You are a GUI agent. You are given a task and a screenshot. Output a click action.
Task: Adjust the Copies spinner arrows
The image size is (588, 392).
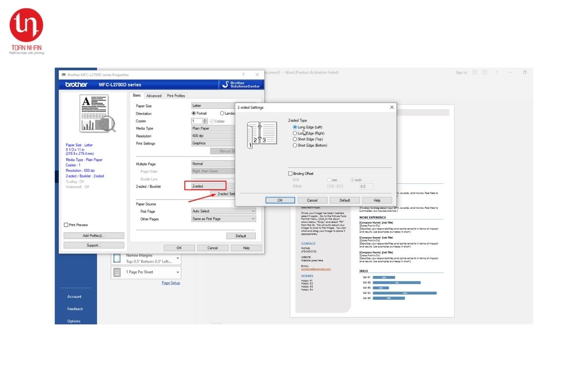(x=205, y=121)
